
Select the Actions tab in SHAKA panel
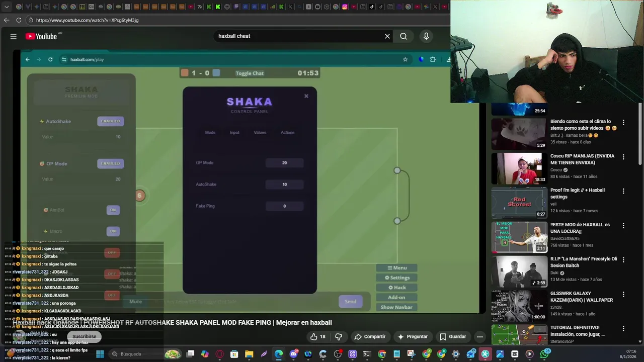tap(287, 133)
